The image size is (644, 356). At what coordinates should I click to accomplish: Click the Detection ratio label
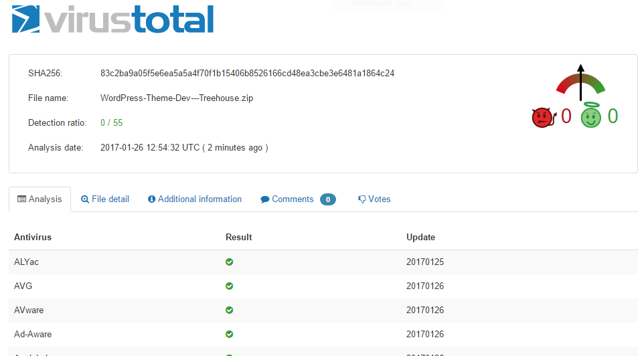[57, 122]
